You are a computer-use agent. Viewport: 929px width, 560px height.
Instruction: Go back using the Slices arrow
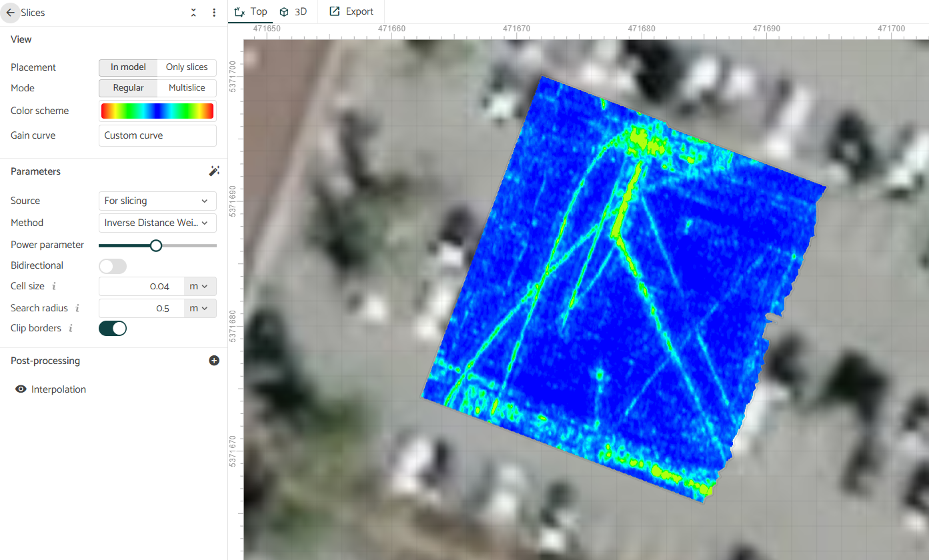pyautogui.click(x=10, y=13)
